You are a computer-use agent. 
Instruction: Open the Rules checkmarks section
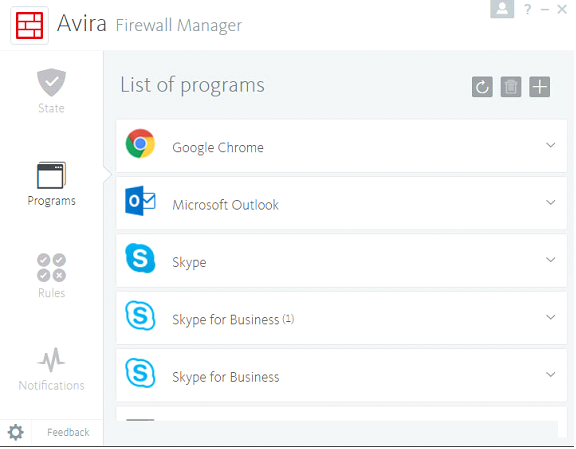tap(51, 267)
